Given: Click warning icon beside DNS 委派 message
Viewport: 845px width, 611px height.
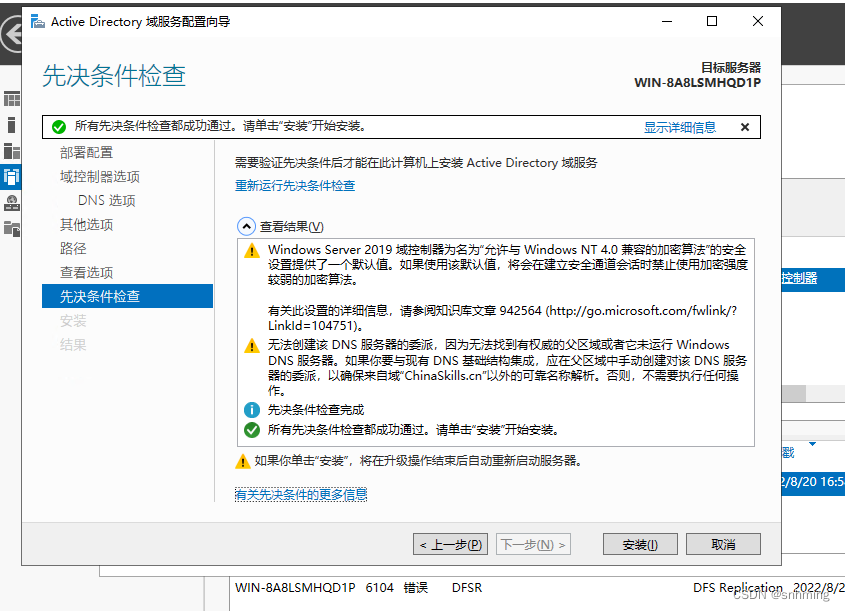Looking at the screenshot, I should click(252, 345).
